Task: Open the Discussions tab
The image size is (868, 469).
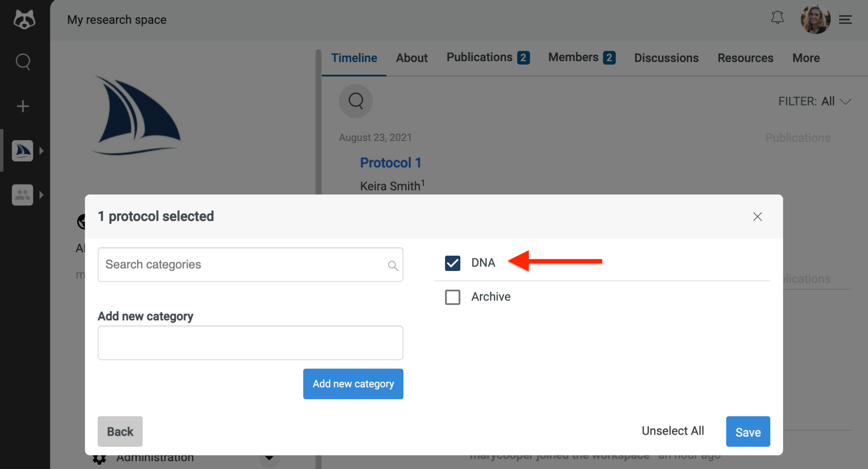Action: tap(666, 58)
